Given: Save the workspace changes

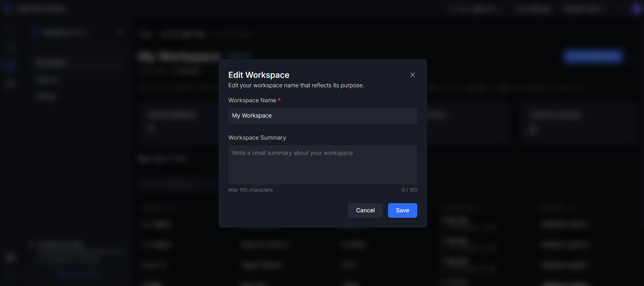Looking at the screenshot, I should pyautogui.click(x=402, y=210).
